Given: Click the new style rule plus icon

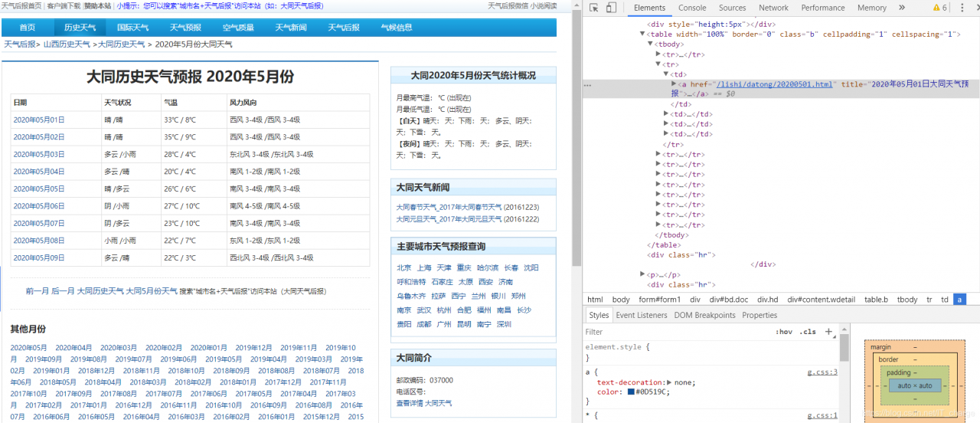Looking at the screenshot, I should pos(828,332).
